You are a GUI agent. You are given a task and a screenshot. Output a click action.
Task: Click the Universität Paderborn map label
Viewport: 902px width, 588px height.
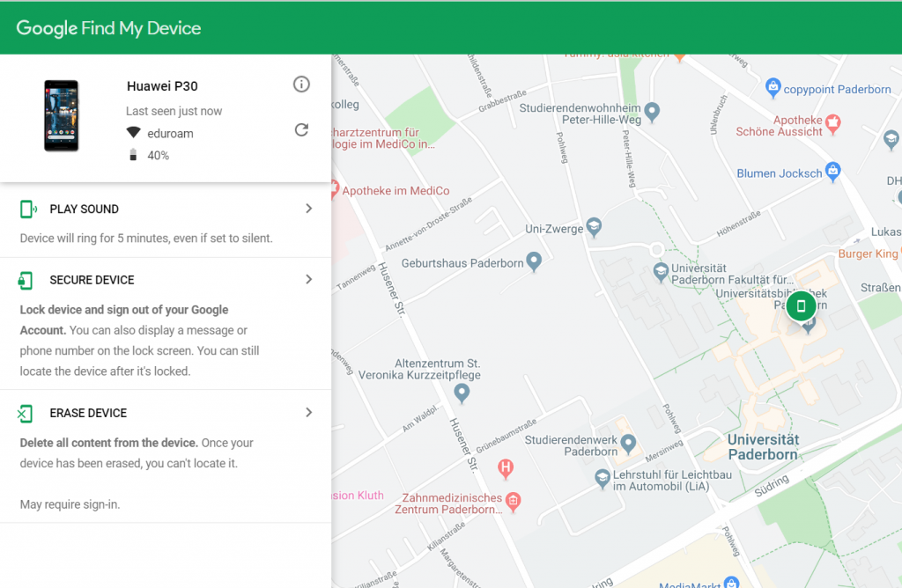click(763, 447)
